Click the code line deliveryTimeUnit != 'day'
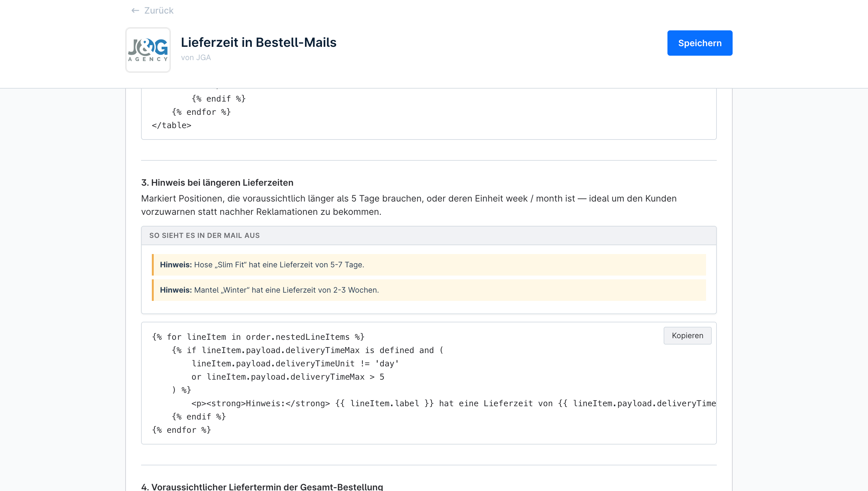 (x=295, y=364)
